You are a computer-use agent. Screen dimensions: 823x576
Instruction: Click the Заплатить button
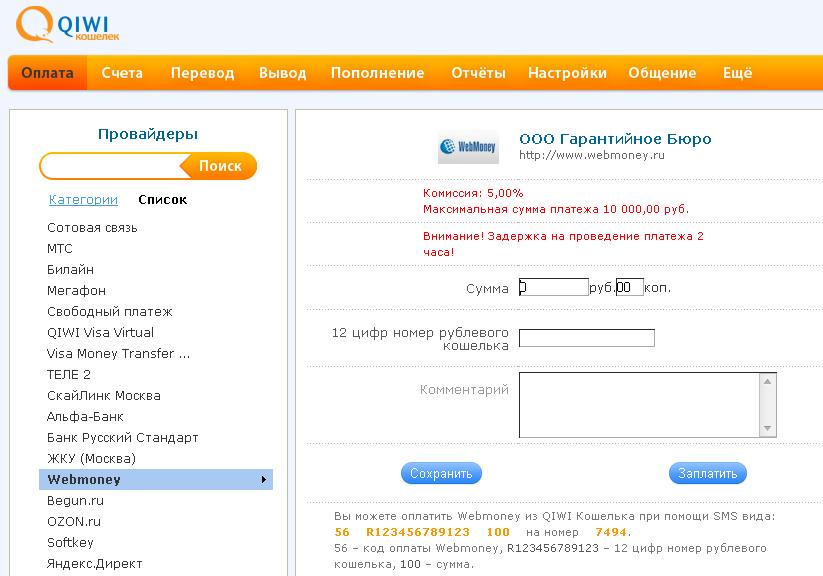708,474
